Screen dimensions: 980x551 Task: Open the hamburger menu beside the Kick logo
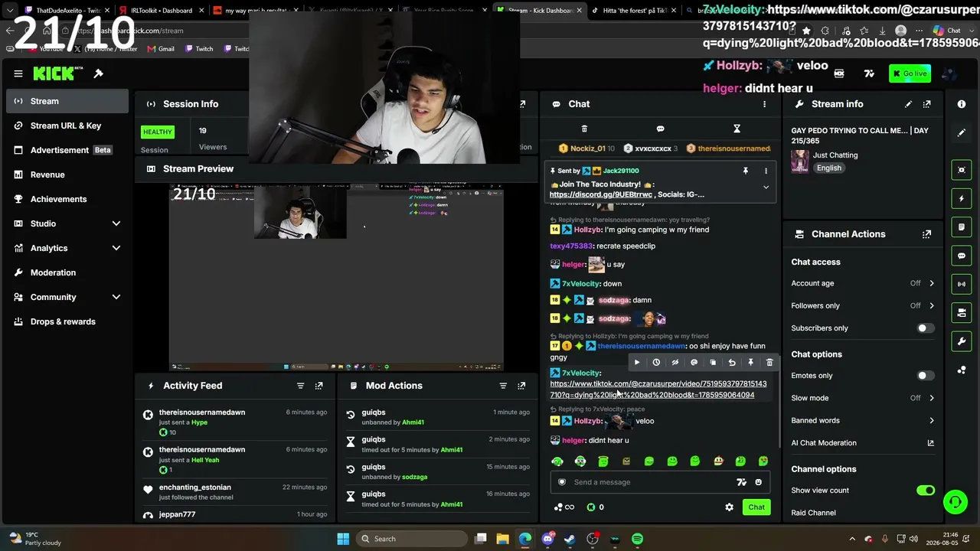click(x=18, y=73)
